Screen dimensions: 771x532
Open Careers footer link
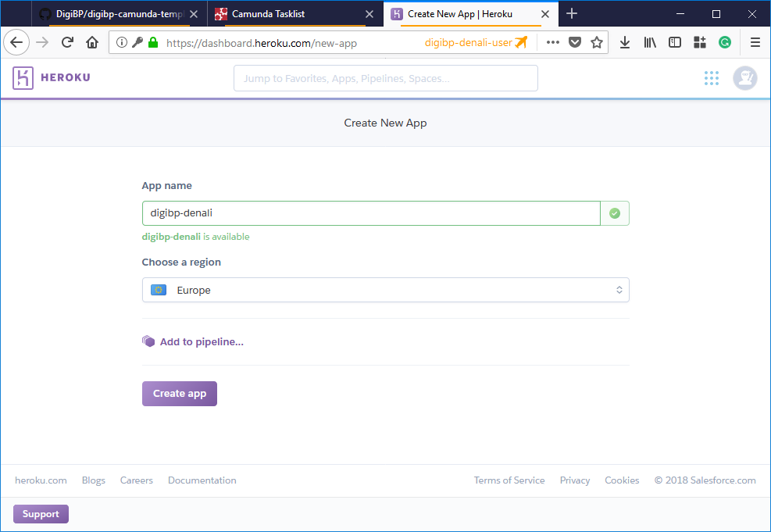coord(136,480)
